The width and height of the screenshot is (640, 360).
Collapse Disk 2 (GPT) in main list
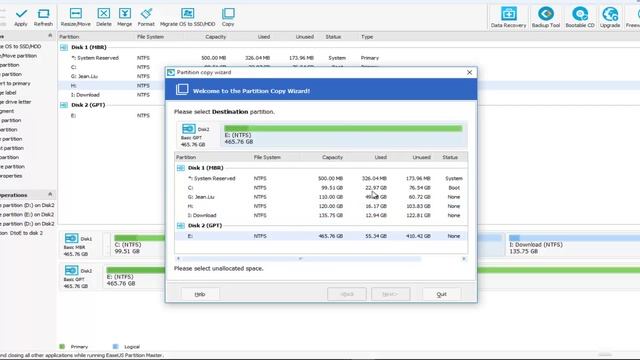click(x=64, y=105)
